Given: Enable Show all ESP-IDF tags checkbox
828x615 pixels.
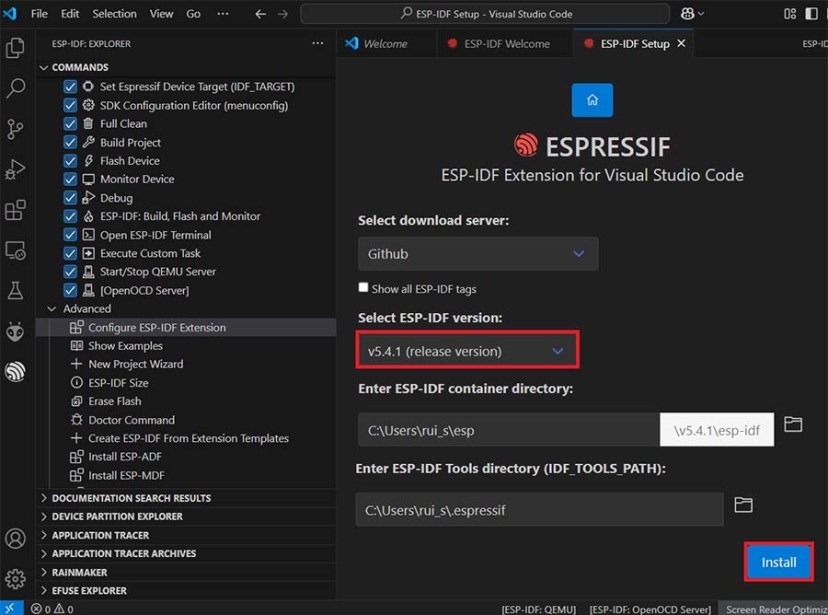Looking at the screenshot, I should point(363,287).
